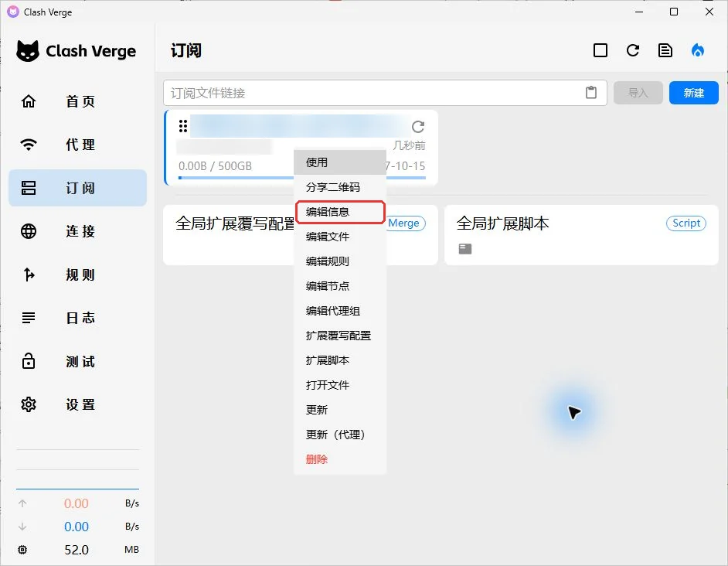Screen dimensions: 728x566
Task: Open 连接 connections globe icon
Action: coord(29,231)
